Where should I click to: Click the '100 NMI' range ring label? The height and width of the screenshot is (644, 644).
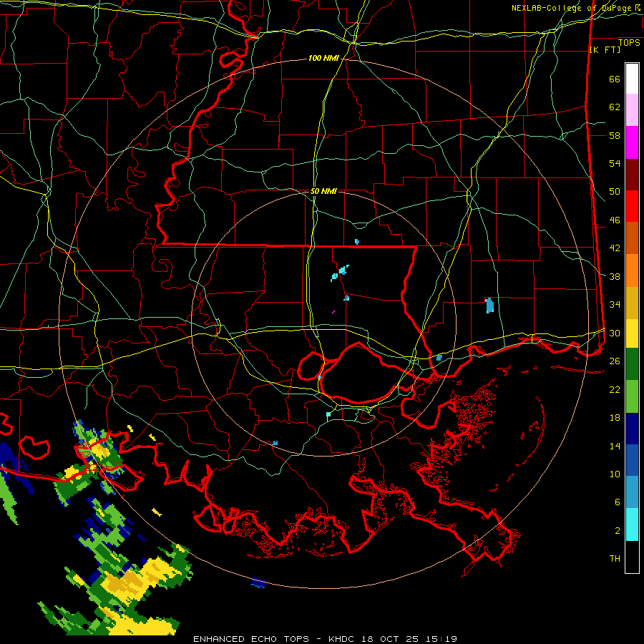tap(323, 59)
